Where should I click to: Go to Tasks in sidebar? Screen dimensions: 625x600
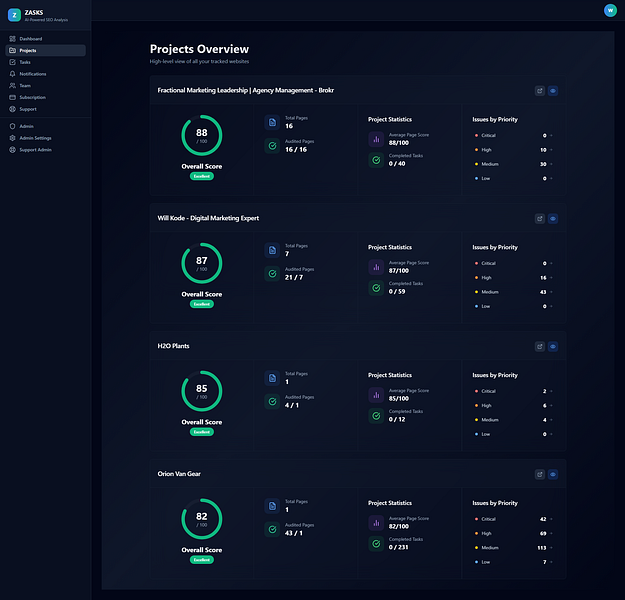[45, 62]
